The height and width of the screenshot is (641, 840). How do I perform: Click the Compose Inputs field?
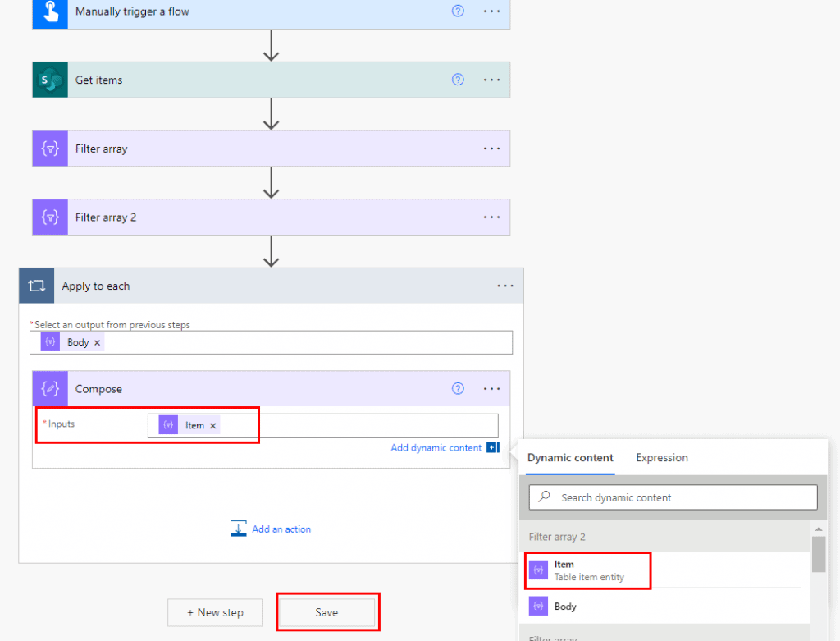pos(323,425)
